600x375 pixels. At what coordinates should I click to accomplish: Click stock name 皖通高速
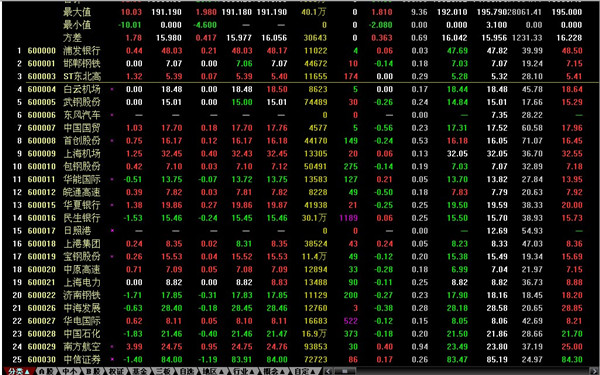tap(82, 192)
